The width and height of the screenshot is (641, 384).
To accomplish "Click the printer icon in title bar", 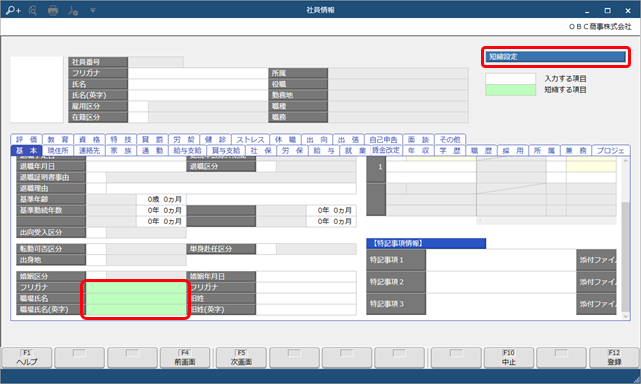I will [53, 10].
